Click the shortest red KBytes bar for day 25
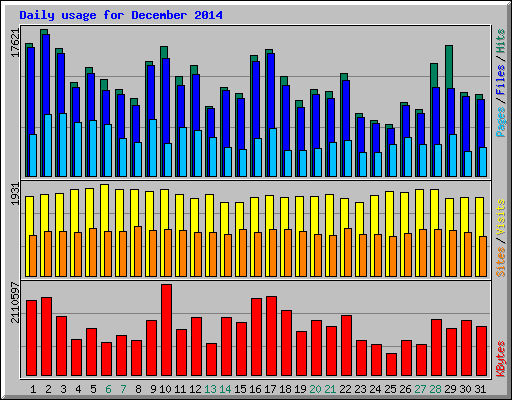Screen dimensions: 512x400 pos(391,365)
